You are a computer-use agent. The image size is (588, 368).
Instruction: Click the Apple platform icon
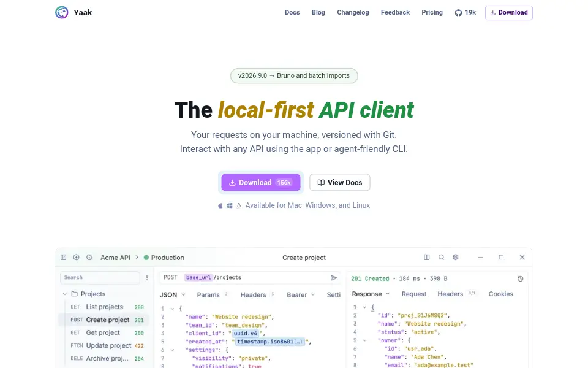coord(221,205)
